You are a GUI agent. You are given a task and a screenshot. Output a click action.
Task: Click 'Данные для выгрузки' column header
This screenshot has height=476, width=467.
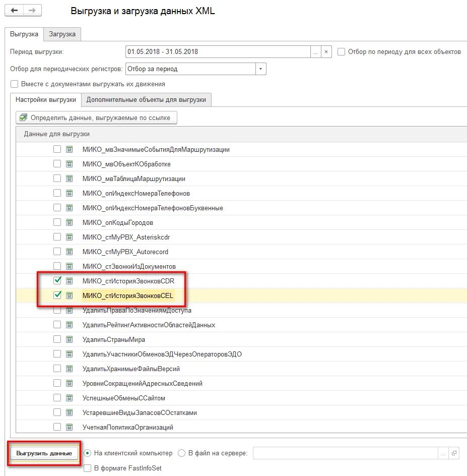point(241,134)
